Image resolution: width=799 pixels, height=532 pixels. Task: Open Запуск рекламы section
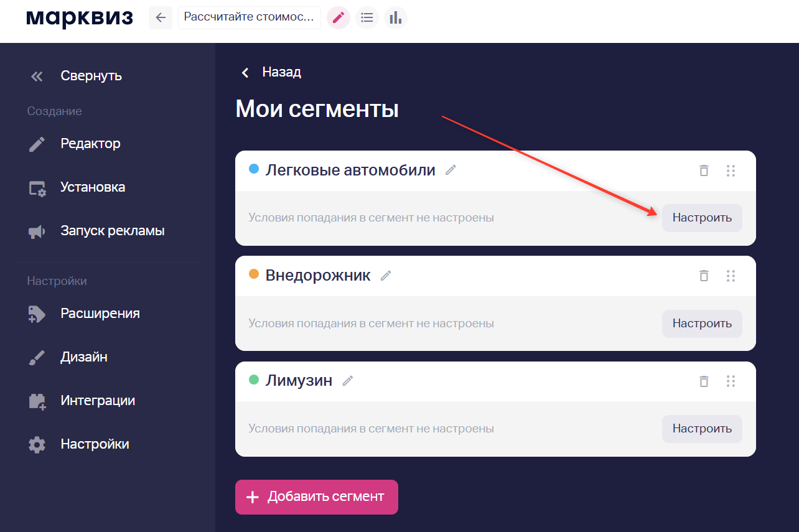pyautogui.click(x=112, y=231)
